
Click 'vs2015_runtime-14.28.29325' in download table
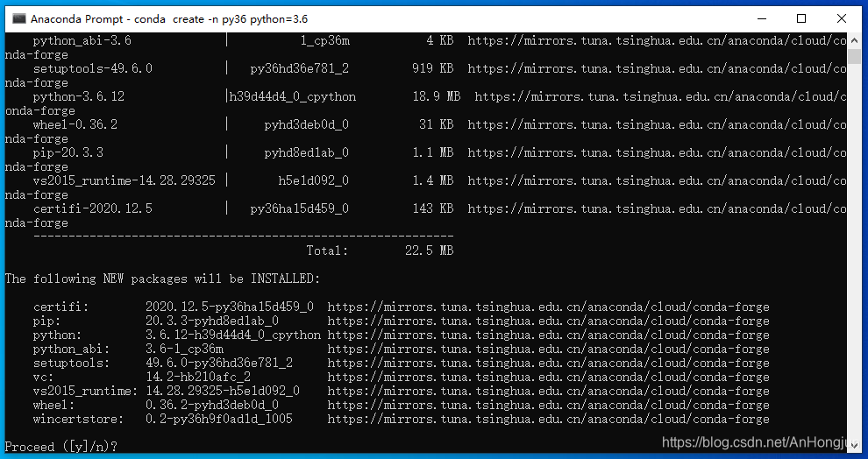tap(124, 180)
